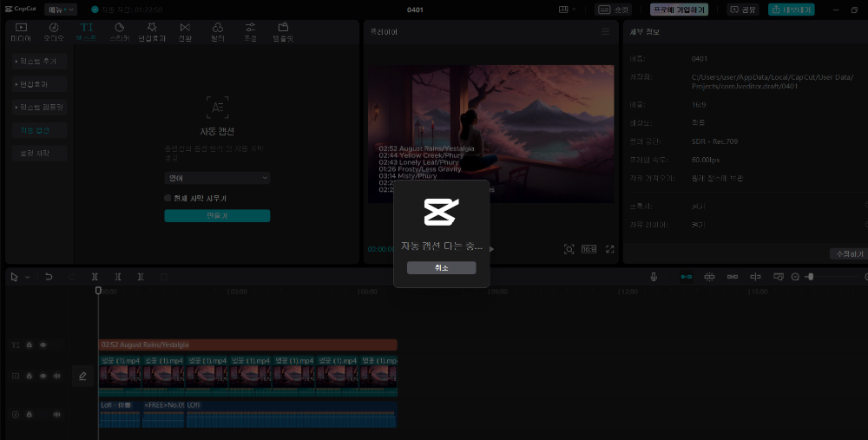Viewport: 868px width, 440px height.
Task: Enter fullscreen preview in the player
Action: tap(609, 250)
